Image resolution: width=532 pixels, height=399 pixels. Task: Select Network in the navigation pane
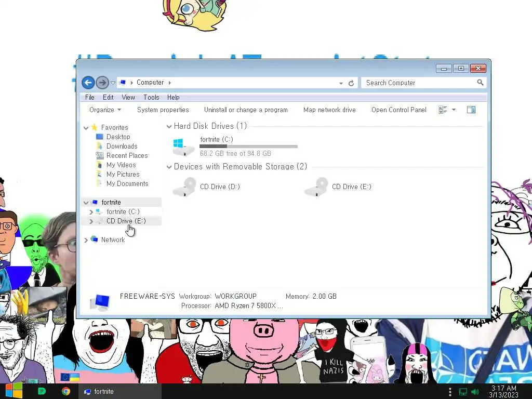tap(113, 240)
